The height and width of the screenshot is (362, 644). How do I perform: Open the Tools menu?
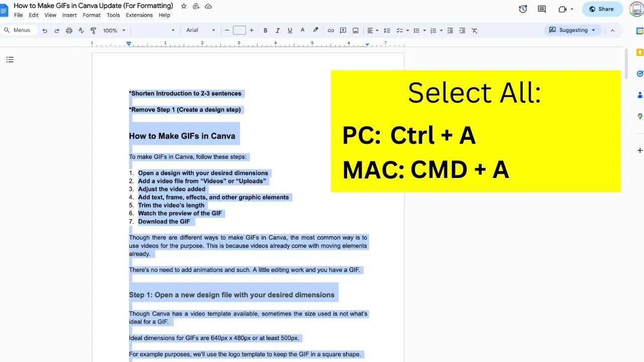click(x=113, y=15)
